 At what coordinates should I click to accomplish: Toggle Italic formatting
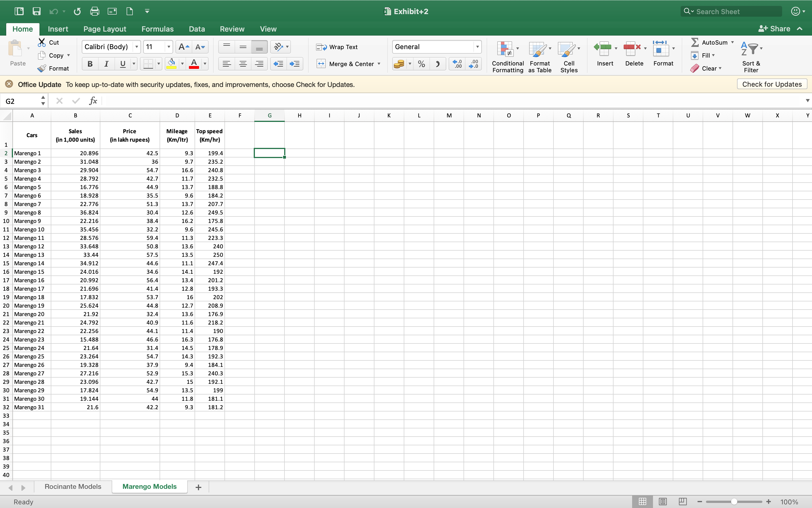point(106,64)
